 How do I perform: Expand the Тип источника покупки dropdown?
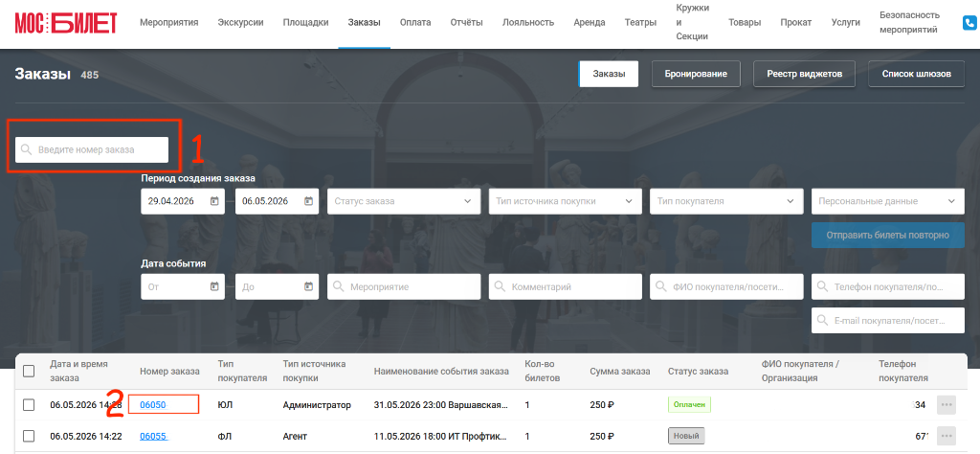click(565, 201)
